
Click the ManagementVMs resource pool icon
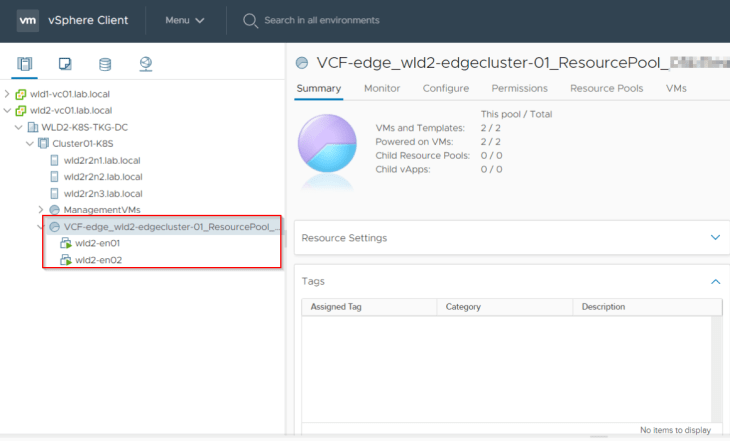54,210
